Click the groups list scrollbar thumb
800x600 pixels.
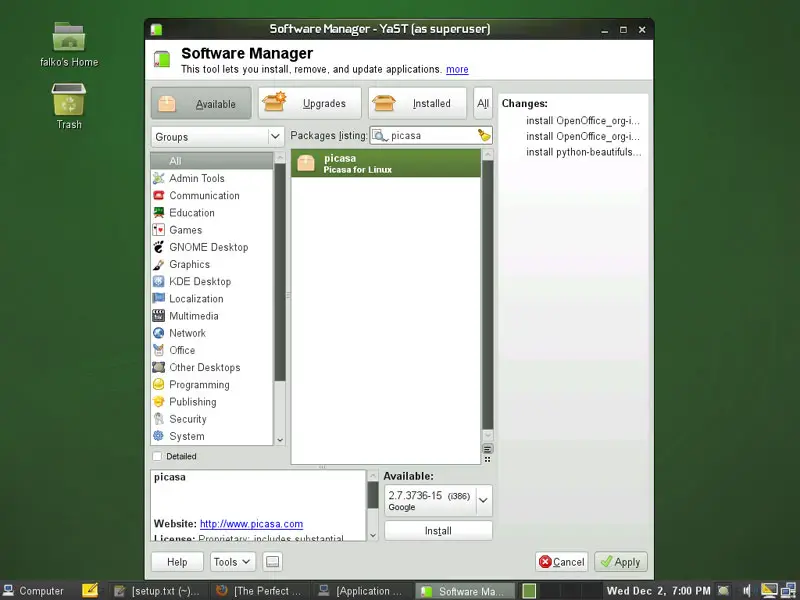280,272
